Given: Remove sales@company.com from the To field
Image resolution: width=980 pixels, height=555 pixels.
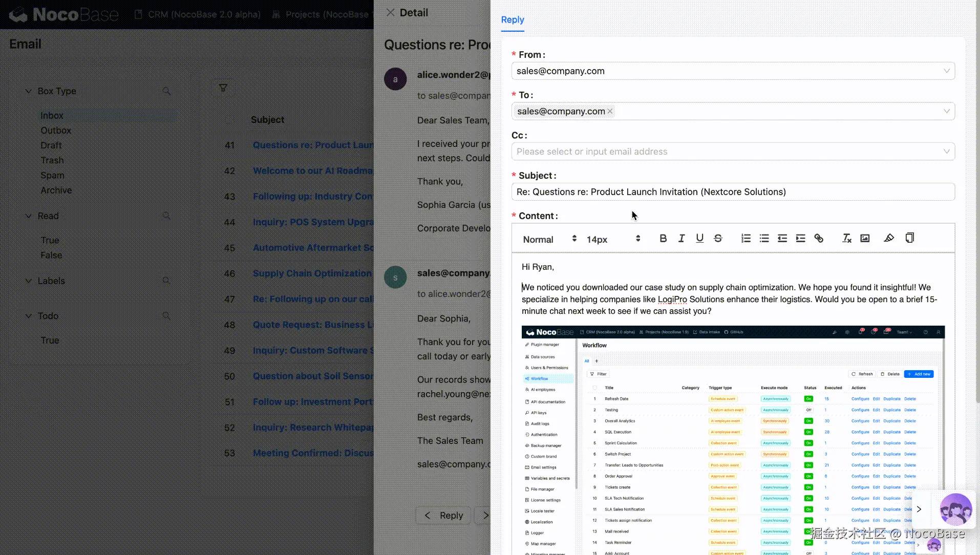Looking at the screenshot, I should tap(610, 112).
